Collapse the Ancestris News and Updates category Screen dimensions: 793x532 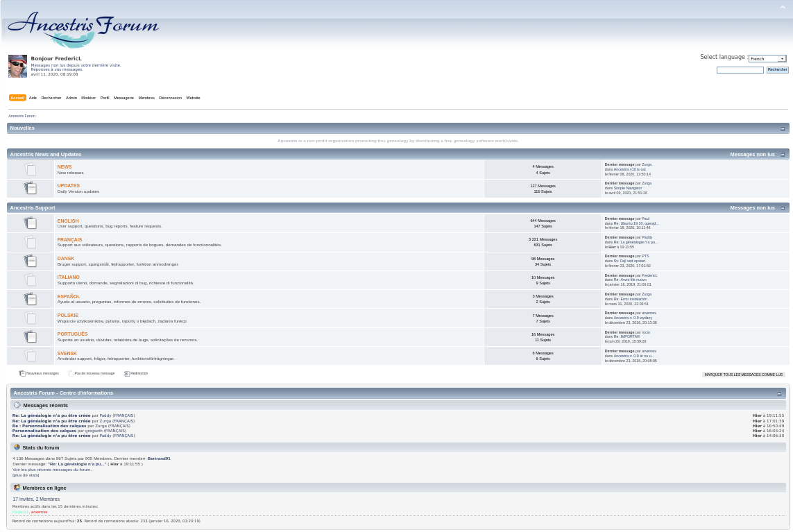[783, 155]
